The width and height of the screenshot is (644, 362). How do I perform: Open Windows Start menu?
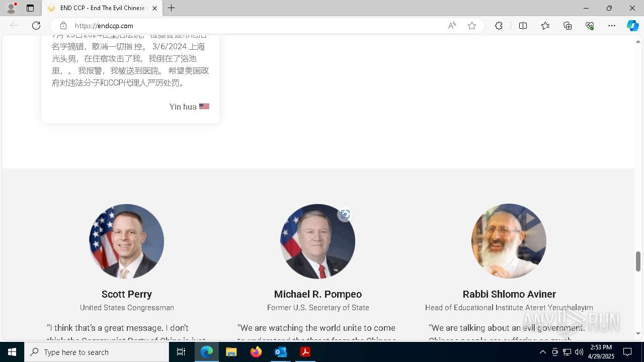[12, 352]
